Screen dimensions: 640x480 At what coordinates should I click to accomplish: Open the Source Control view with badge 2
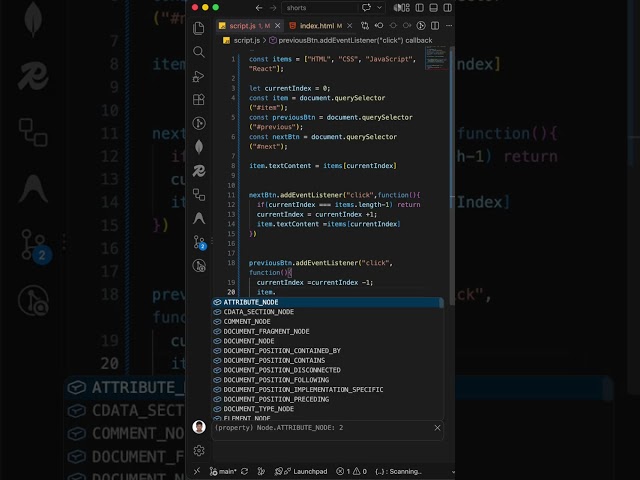pos(200,242)
